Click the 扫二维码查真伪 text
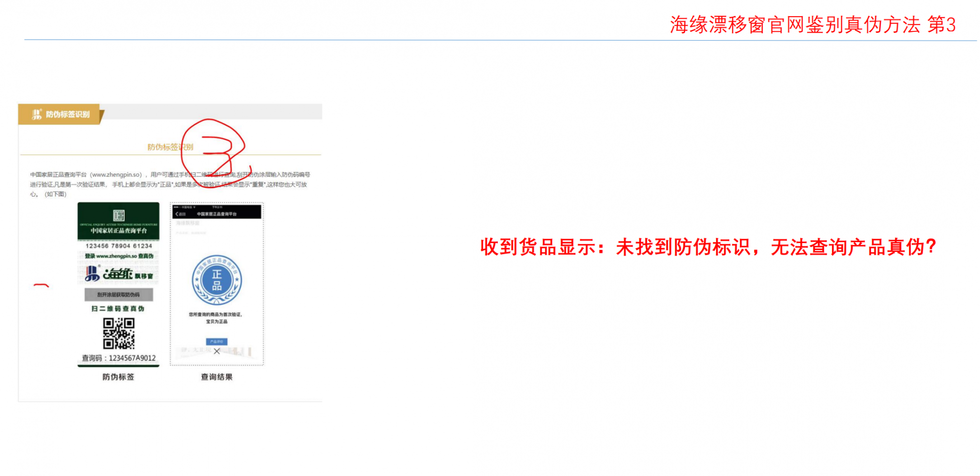980x476 pixels. [118, 308]
